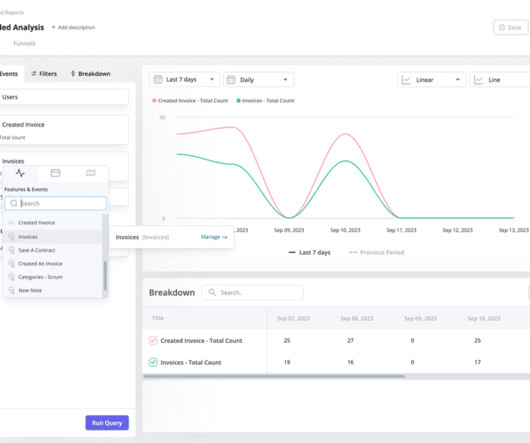Select Invoices in the events list
This screenshot has height=443, width=530.
52,237
